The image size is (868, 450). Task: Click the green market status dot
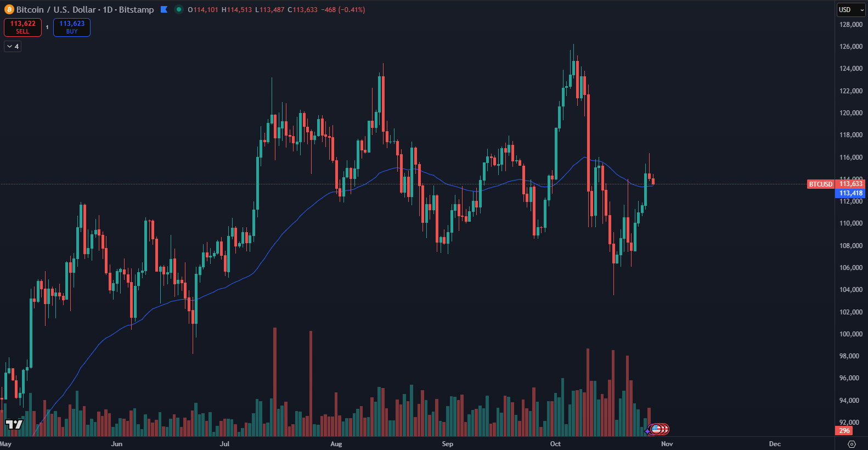178,9
